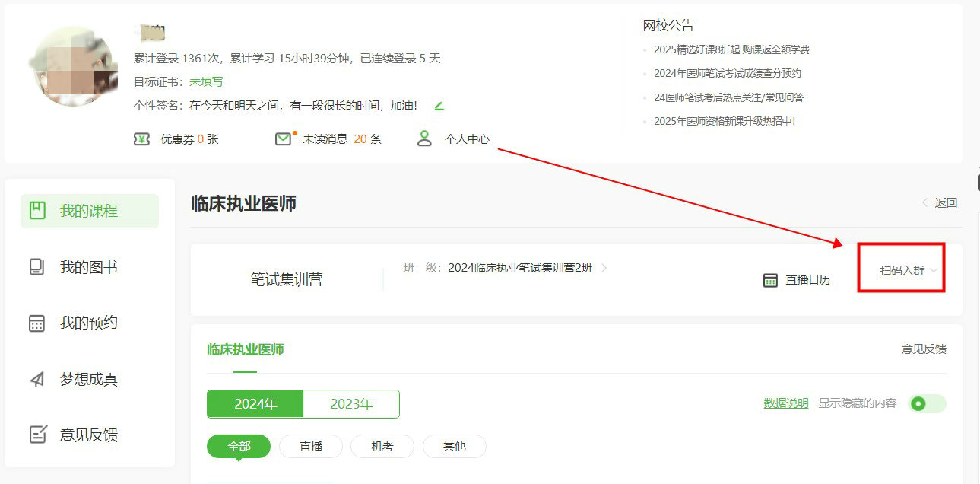This screenshot has height=484, width=980.
Task: Select the 机考 filter pill
Action: pos(382,447)
